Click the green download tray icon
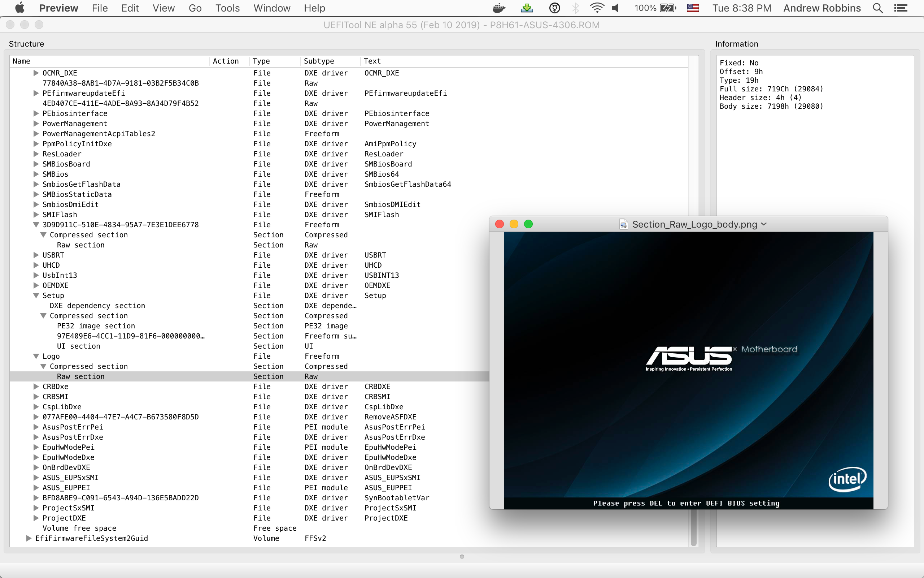This screenshot has width=924, height=578. [527, 8]
